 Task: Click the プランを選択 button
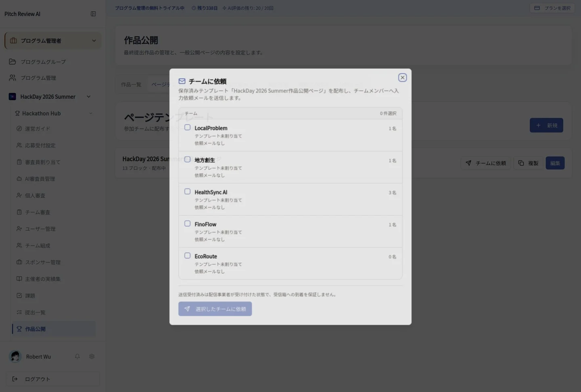552,8
